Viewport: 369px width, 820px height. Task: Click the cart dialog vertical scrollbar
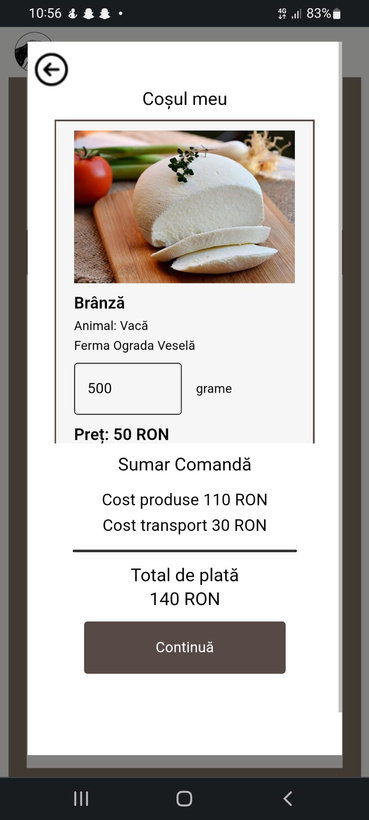point(340,377)
